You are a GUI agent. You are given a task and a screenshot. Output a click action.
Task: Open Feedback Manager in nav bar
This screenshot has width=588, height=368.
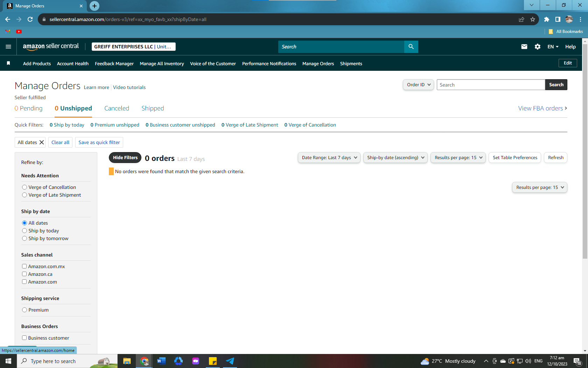coord(114,63)
